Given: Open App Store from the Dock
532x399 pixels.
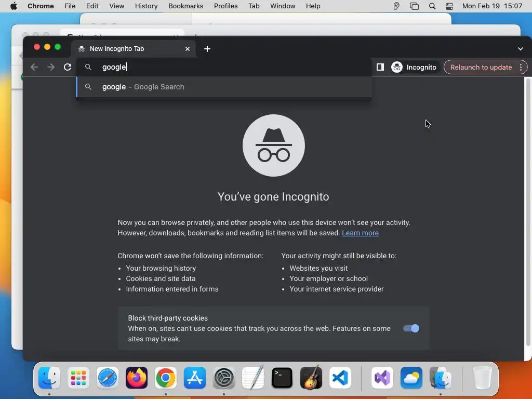Looking at the screenshot, I should pos(195,378).
